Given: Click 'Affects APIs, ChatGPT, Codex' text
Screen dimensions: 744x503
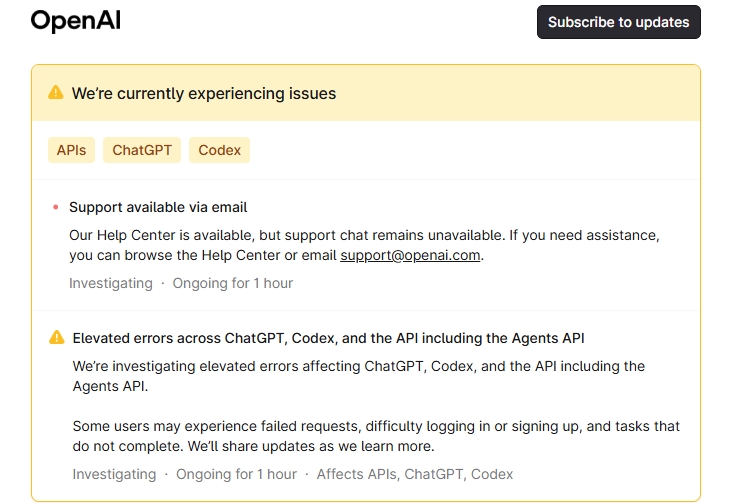Looking at the screenshot, I should coord(415,474).
